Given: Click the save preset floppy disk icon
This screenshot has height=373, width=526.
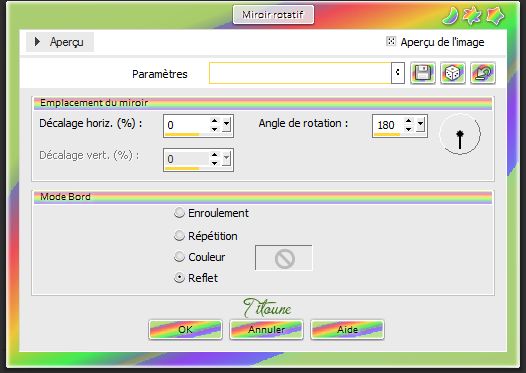Looking at the screenshot, I should pos(423,73).
